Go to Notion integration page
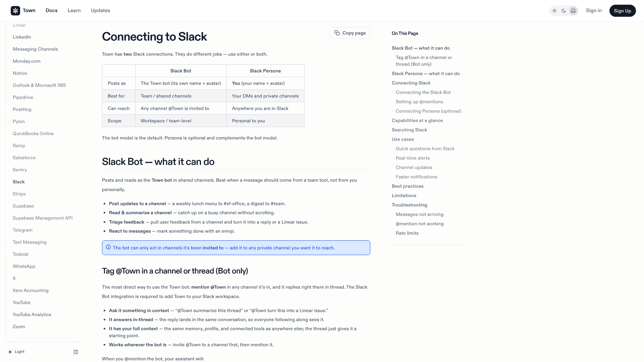This screenshot has width=644, height=362. point(20,73)
